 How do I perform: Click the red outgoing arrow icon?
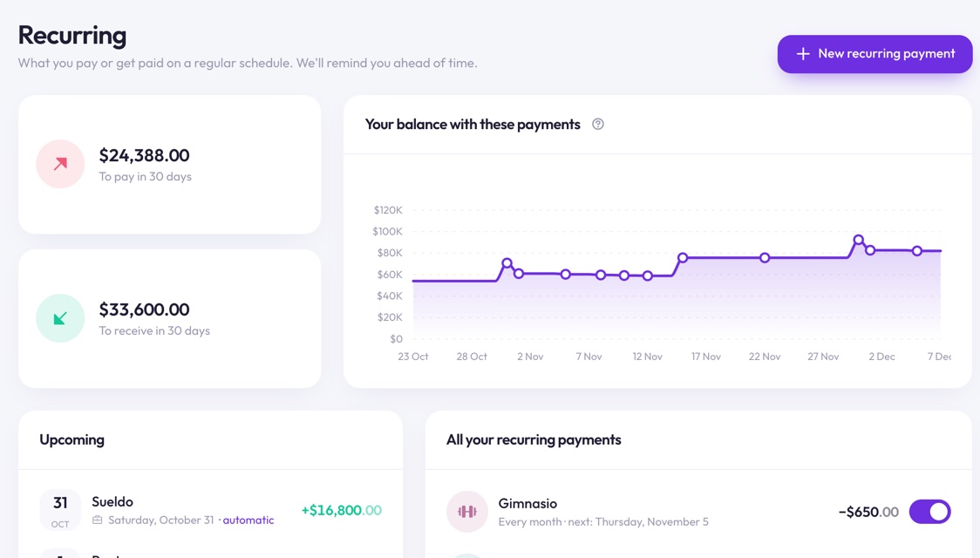click(60, 164)
